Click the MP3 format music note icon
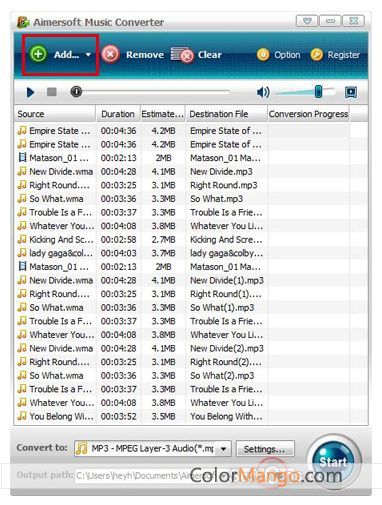Image resolution: width=382 pixels, height=505 pixels. pos(82,448)
